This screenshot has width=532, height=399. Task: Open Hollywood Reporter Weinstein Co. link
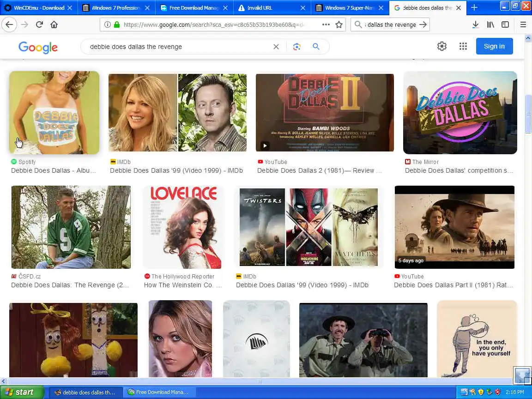(183, 285)
